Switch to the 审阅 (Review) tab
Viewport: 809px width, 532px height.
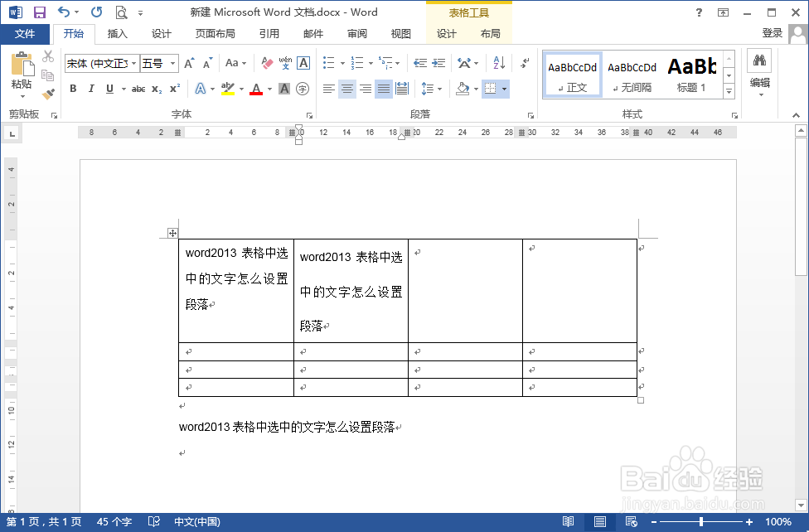[x=357, y=34]
